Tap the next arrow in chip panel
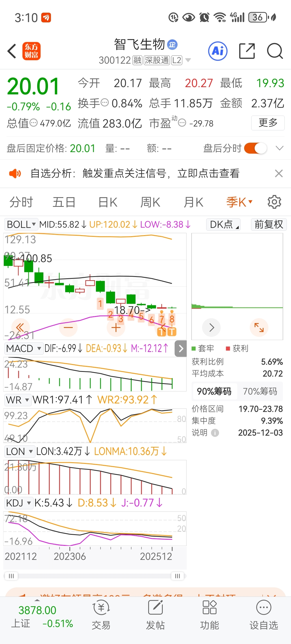The height and width of the screenshot is (644, 291). [x=212, y=327]
